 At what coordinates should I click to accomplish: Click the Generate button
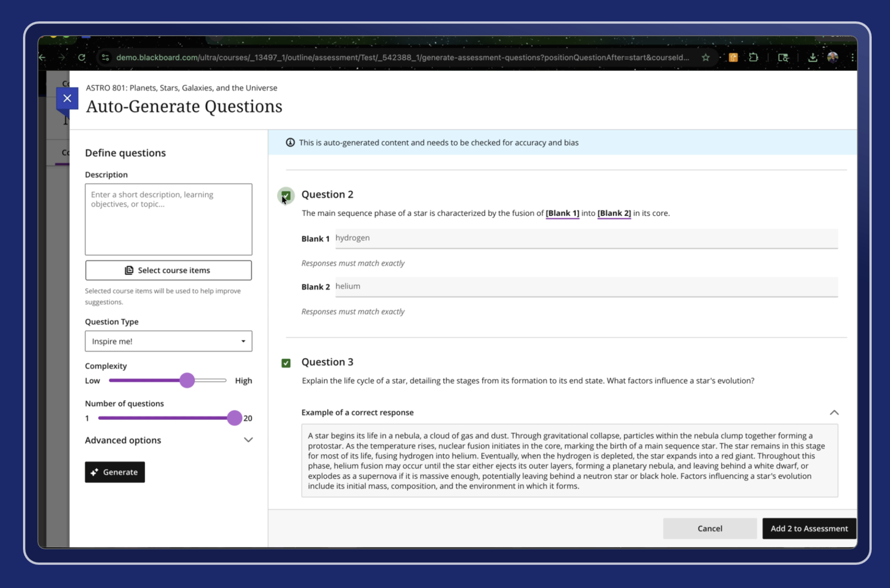point(115,472)
